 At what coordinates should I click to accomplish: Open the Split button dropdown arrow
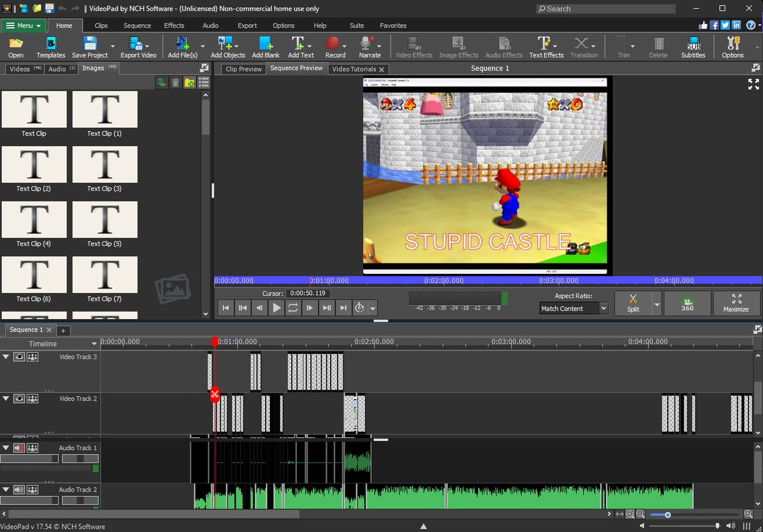[x=656, y=303]
